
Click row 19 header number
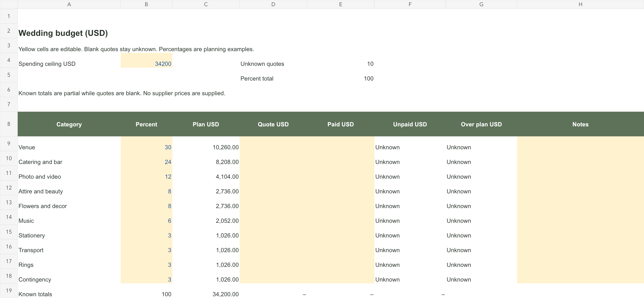tap(9, 291)
